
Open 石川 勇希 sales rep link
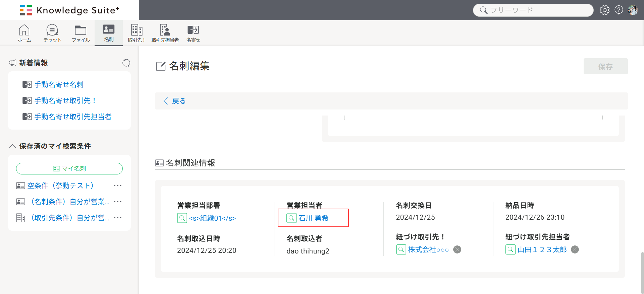(313, 218)
